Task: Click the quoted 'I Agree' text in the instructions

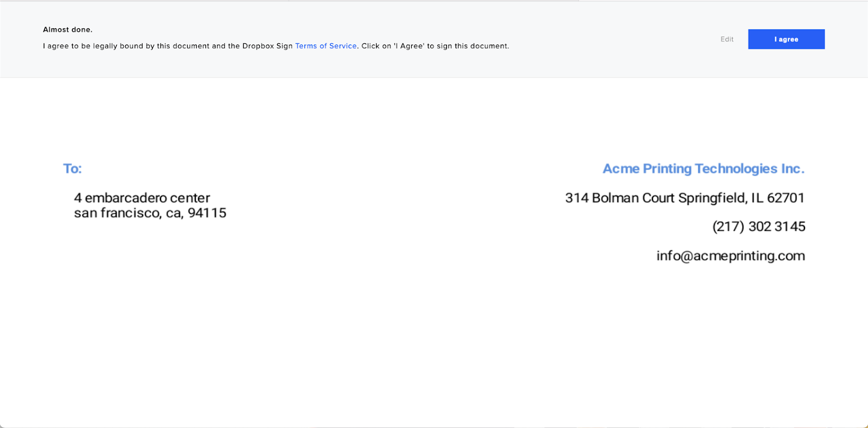Action: (409, 46)
